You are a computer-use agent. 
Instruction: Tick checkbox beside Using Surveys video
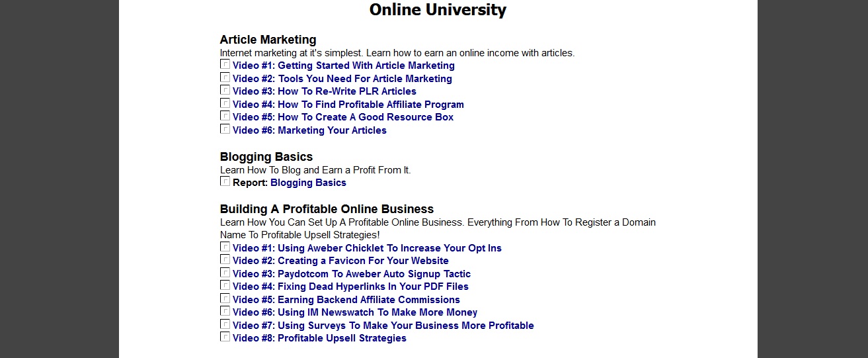pos(225,324)
